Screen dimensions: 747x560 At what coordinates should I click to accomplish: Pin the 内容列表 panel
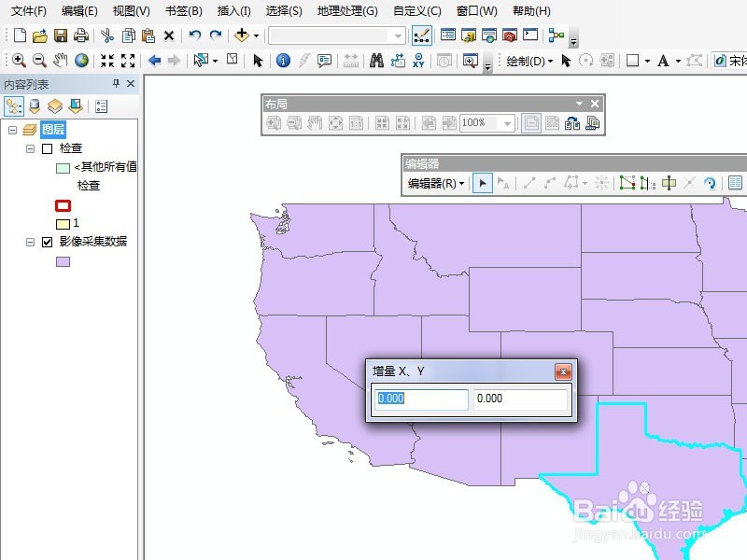(116, 84)
